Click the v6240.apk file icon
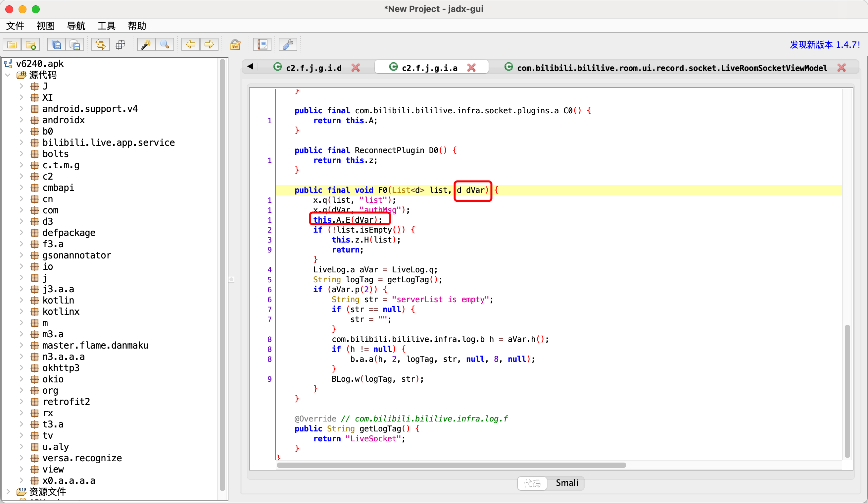This screenshot has height=503, width=868. click(x=8, y=64)
